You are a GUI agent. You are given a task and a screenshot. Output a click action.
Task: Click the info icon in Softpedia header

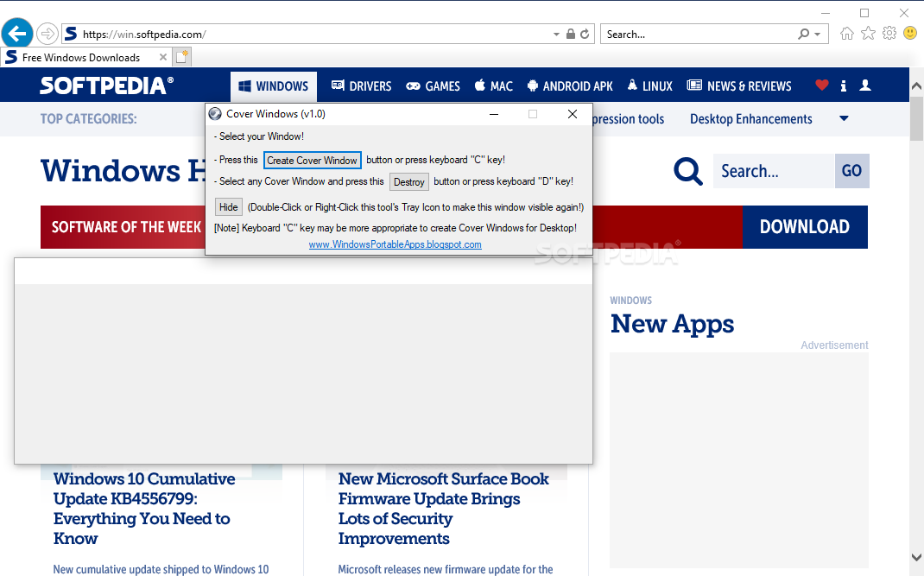point(844,86)
